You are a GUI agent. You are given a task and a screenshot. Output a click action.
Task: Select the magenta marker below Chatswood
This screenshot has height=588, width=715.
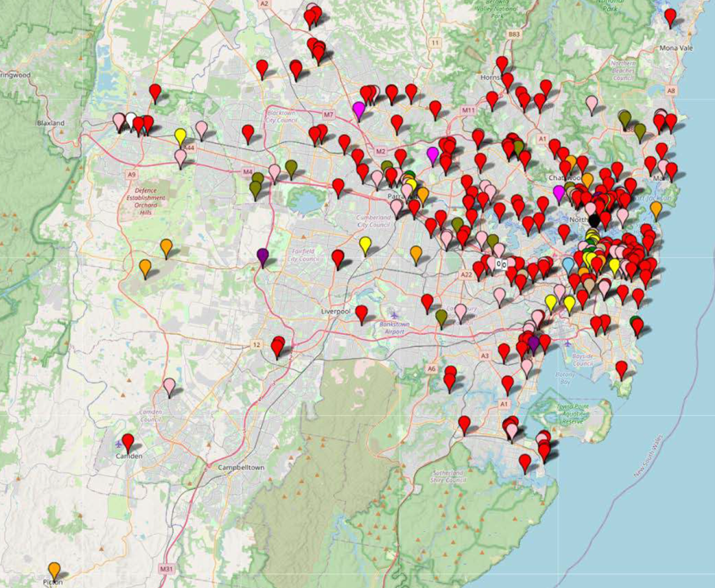(x=559, y=192)
